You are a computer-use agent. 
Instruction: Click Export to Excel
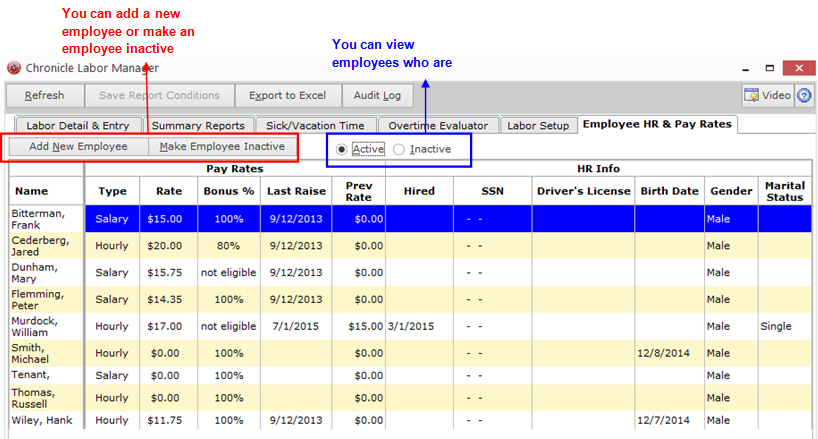coord(287,95)
